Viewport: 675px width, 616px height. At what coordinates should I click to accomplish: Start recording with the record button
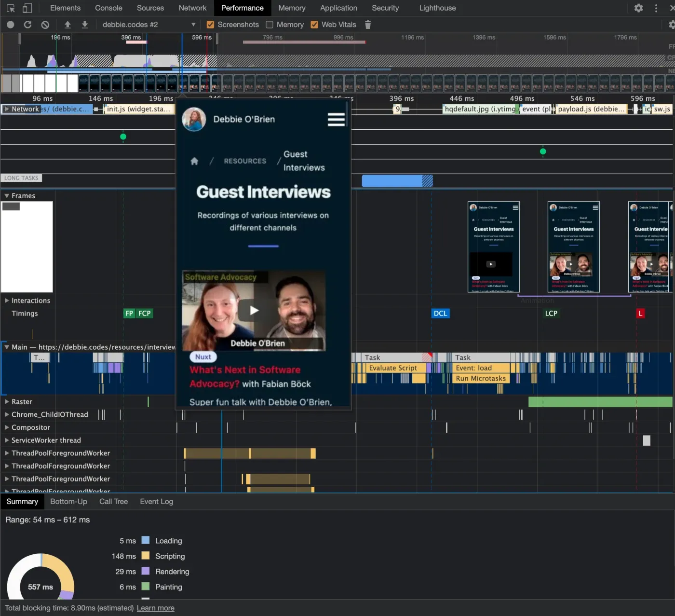(x=10, y=25)
